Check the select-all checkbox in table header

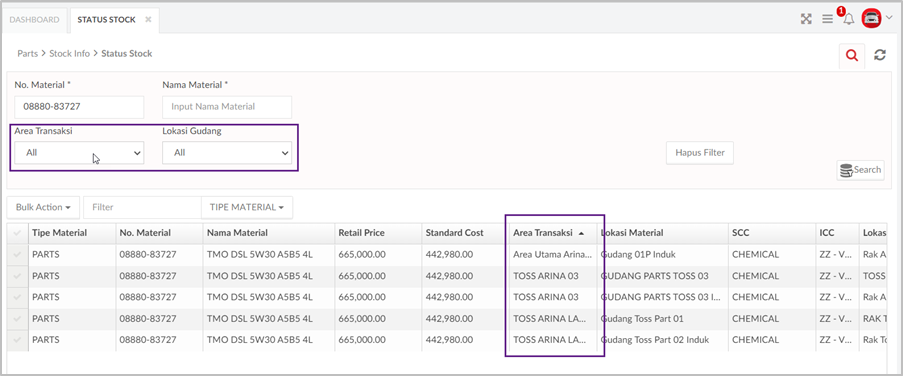(17, 233)
